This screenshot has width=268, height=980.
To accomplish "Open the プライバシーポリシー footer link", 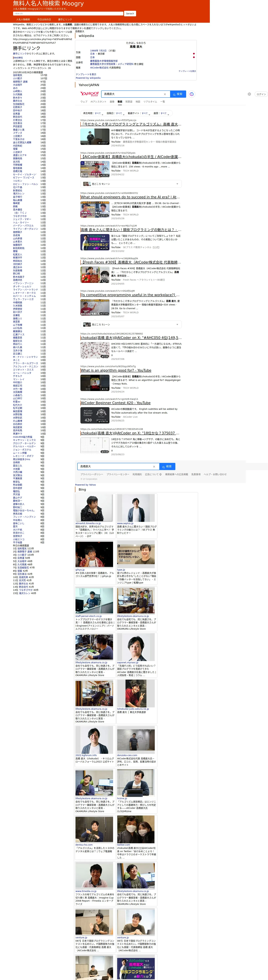I will pos(92,474).
